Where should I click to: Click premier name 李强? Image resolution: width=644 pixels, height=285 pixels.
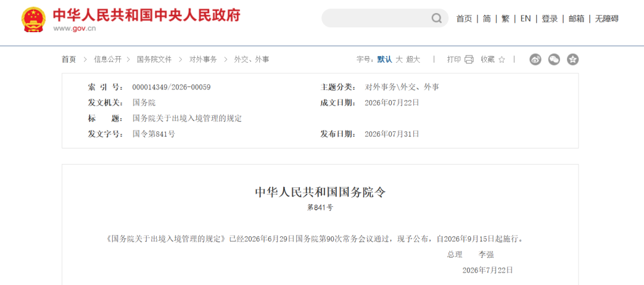486,255
